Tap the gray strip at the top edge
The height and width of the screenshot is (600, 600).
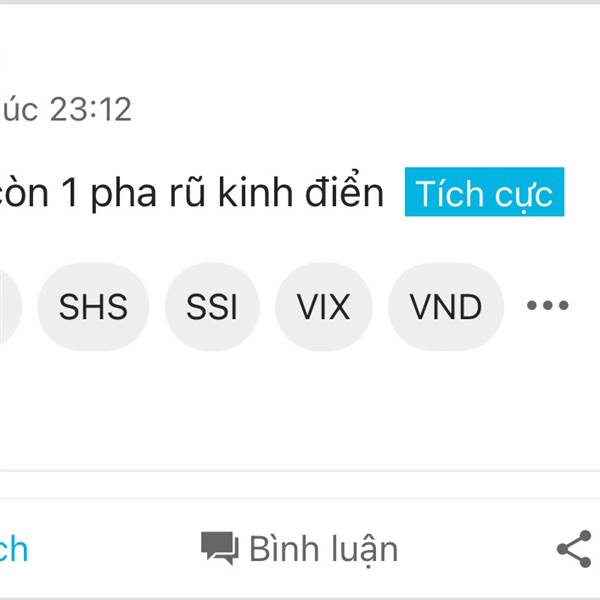(x=300, y=3)
